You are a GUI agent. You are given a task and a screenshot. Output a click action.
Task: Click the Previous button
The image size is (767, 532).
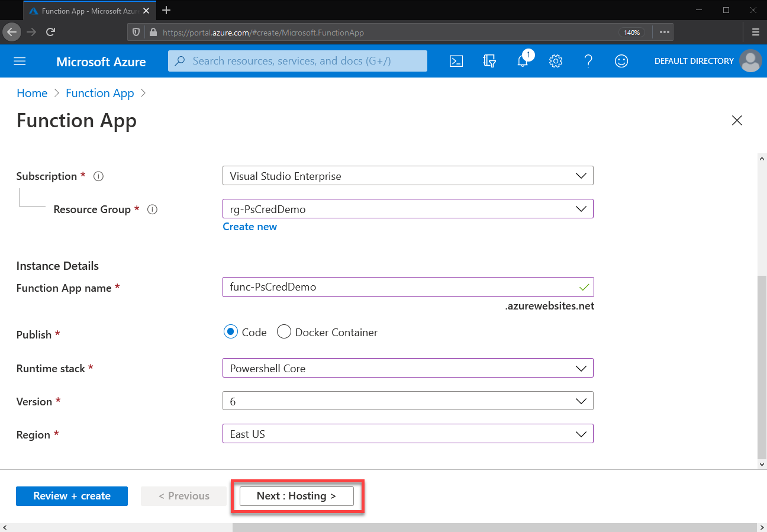[184, 496]
